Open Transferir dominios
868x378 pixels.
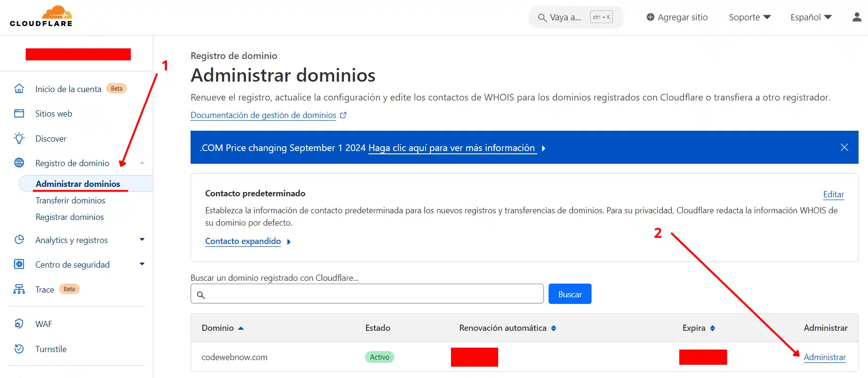tap(70, 200)
